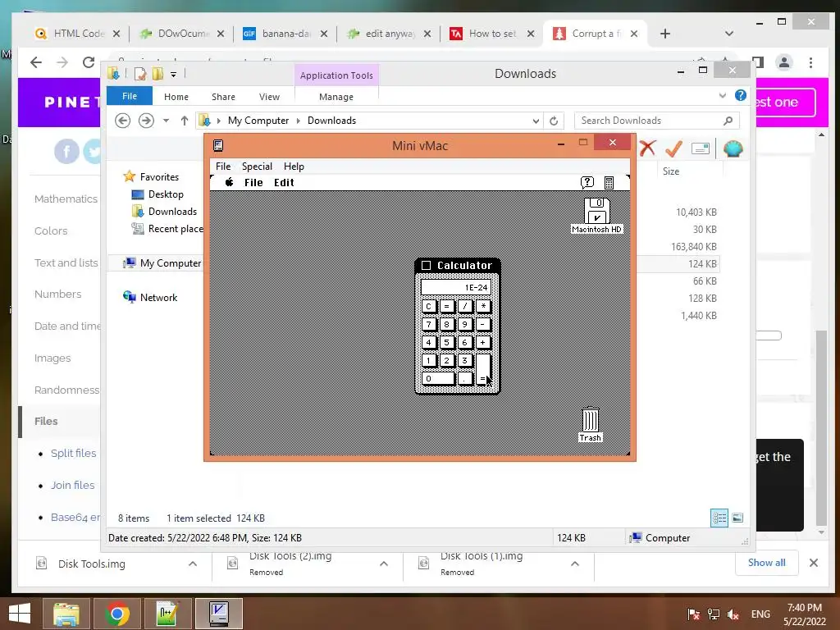Image resolution: width=840 pixels, height=630 pixels.
Task: Open Mini vMac window File menu
Action: click(x=223, y=166)
